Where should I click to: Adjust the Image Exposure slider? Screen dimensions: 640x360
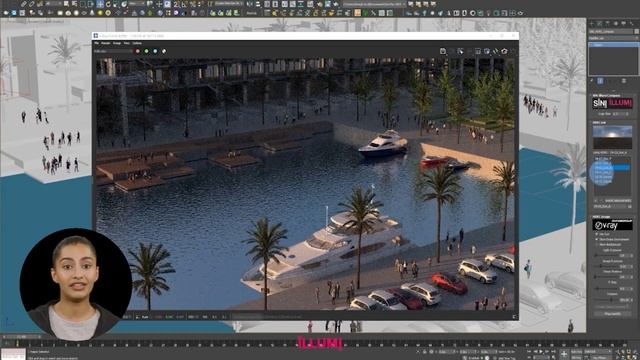click(x=607, y=266)
